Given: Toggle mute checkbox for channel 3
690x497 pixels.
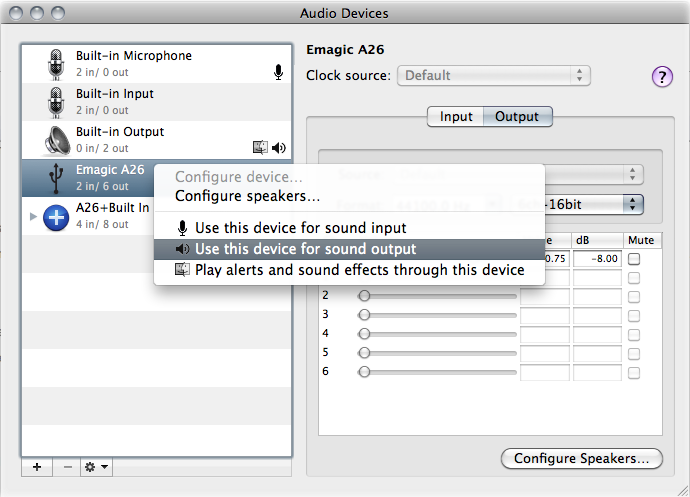Looking at the screenshot, I should click(x=634, y=316).
